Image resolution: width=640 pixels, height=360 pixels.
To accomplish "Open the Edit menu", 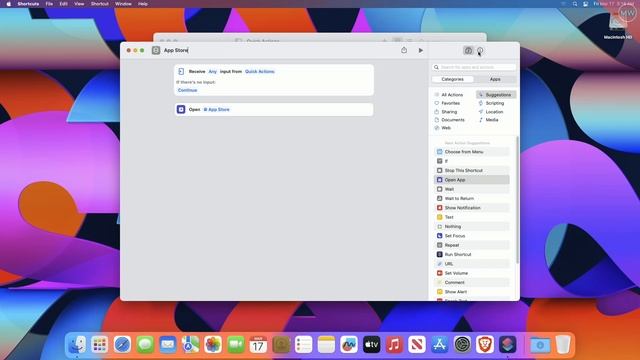I will coord(63,4).
